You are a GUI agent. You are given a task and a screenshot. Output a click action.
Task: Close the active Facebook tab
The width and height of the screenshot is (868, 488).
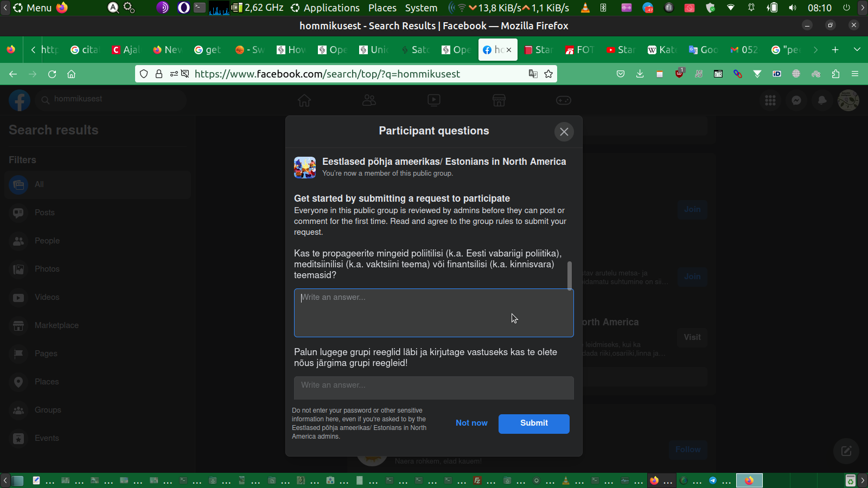509,50
